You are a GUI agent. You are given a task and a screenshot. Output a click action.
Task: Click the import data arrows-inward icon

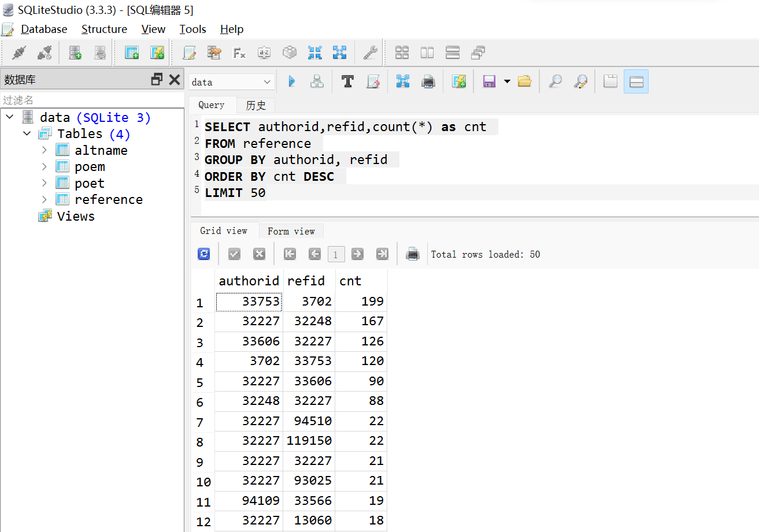coord(314,53)
